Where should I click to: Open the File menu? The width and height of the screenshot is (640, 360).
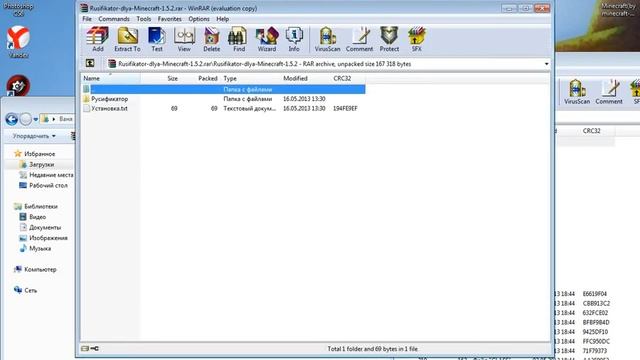(x=87, y=19)
